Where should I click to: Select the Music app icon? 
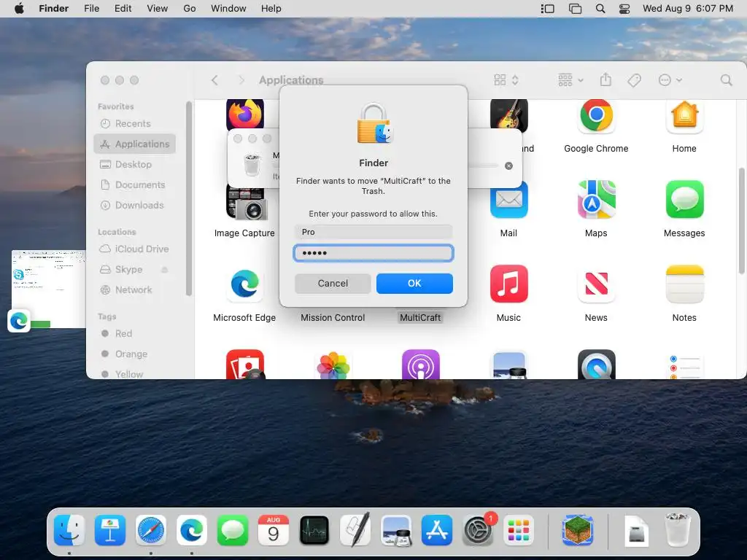click(x=508, y=284)
